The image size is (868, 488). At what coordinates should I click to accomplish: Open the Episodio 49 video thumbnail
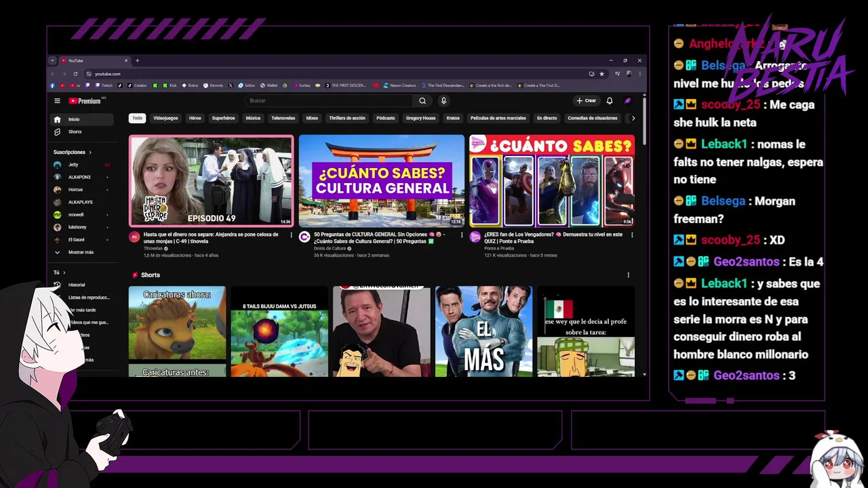click(x=212, y=181)
